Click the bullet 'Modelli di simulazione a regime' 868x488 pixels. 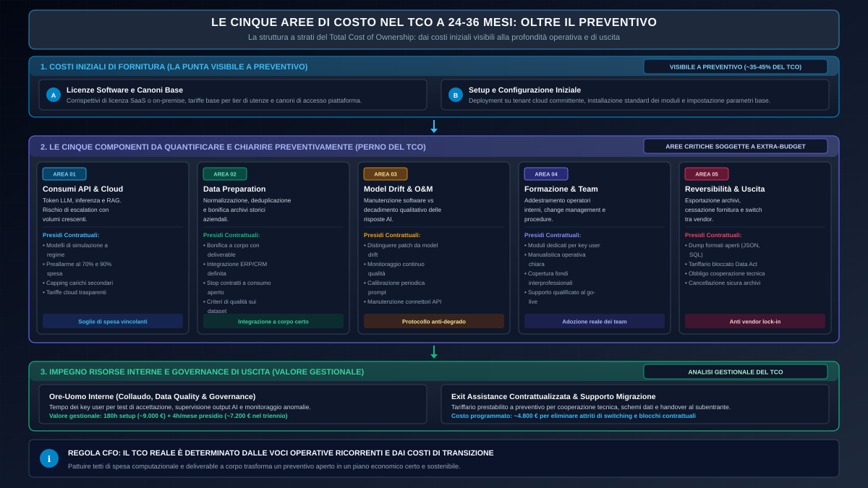(x=75, y=250)
